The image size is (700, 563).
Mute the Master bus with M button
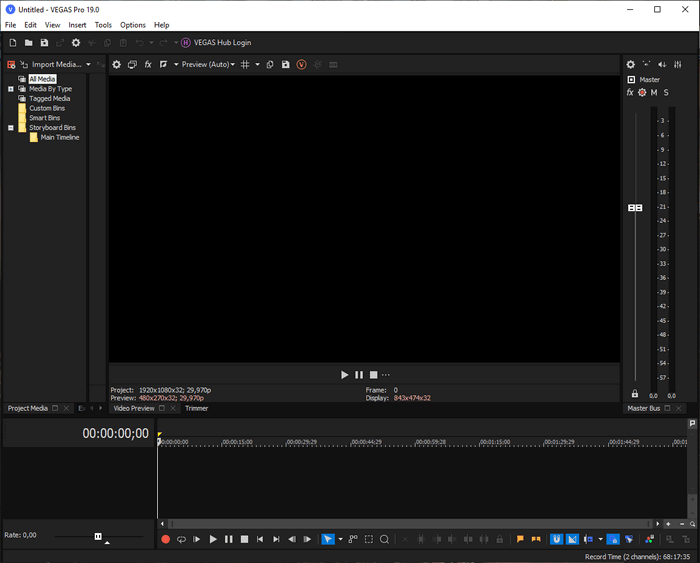[654, 92]
